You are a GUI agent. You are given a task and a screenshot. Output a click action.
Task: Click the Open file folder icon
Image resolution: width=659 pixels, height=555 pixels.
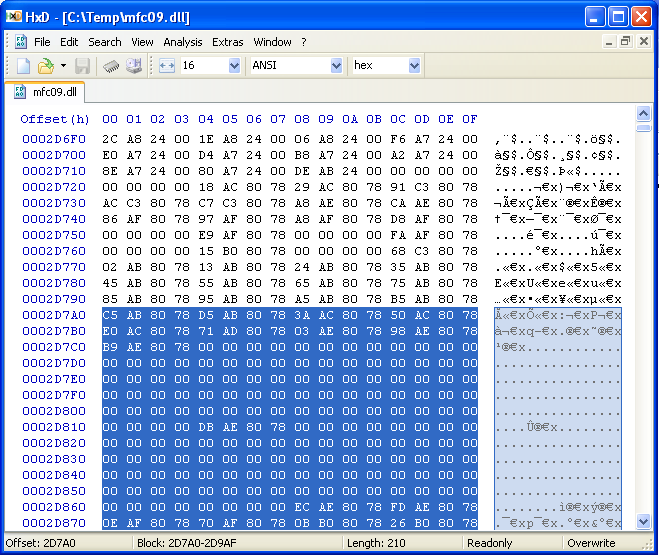click(x=45, y=66)
